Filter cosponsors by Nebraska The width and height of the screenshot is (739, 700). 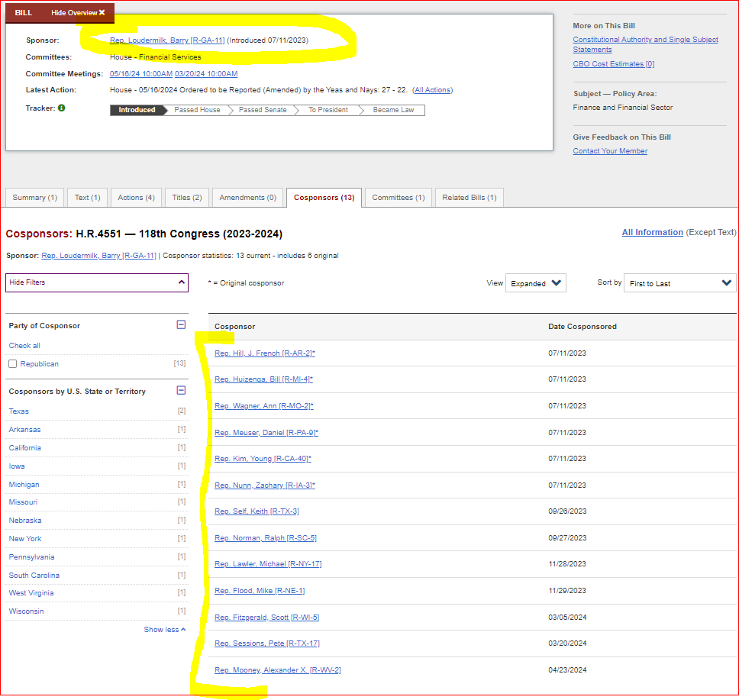coord(25,521)
